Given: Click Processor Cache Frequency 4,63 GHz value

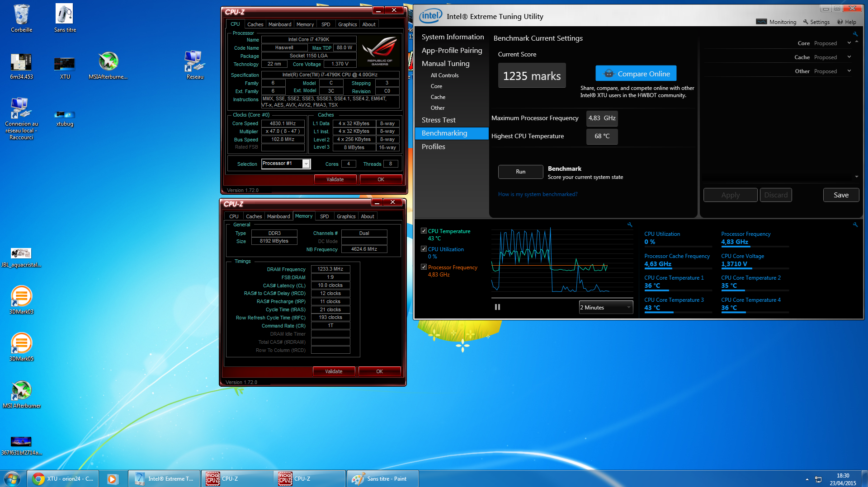Looking at the screenshot, I should click(658, 264).
